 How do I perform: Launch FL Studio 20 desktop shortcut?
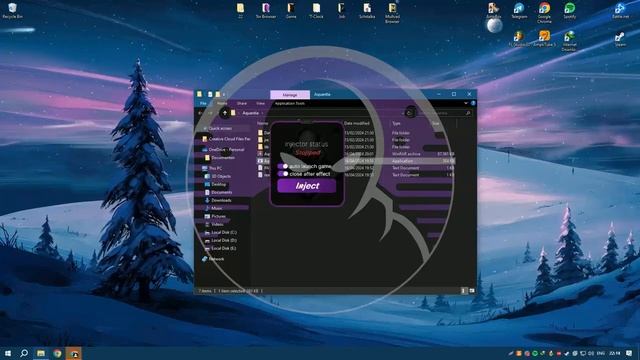tap(519, 39)
